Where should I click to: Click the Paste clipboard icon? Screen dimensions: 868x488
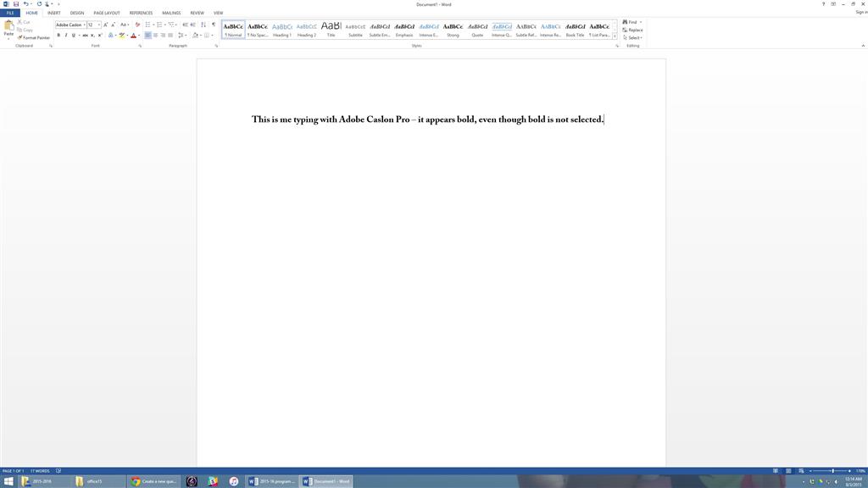(8, 25)
